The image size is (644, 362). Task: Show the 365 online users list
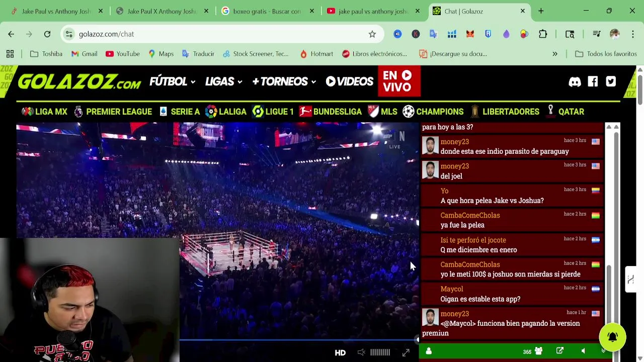click(x=533, y=351)
